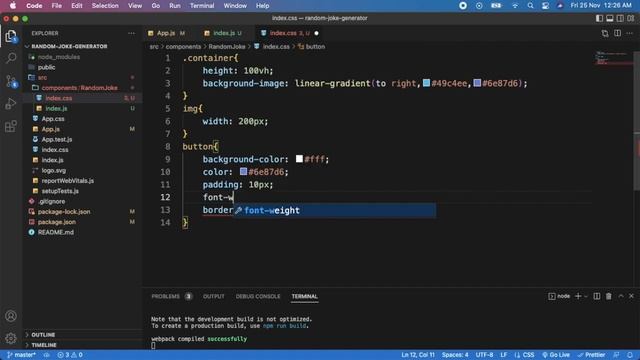This screenshot has width=640, height=360.
Task: Switch to the index.js editor tab
Action: (x=224, y=33)
